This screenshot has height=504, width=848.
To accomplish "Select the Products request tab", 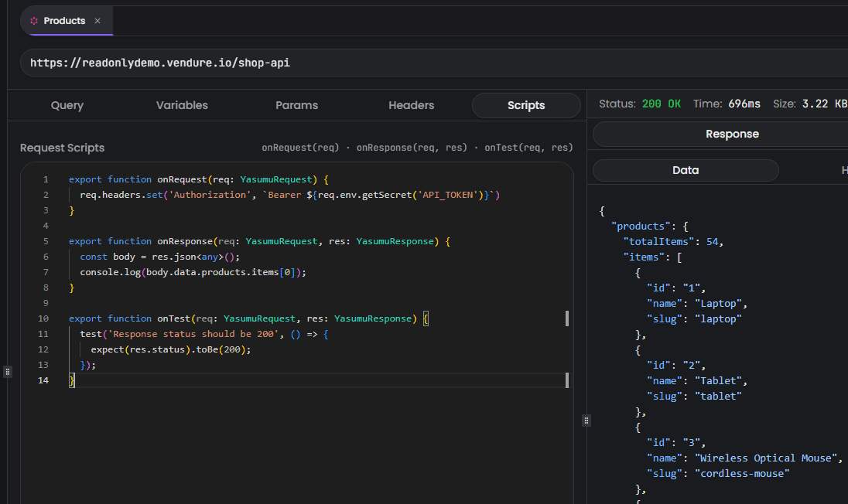I will pyautogui.click(x=67, y=21).
